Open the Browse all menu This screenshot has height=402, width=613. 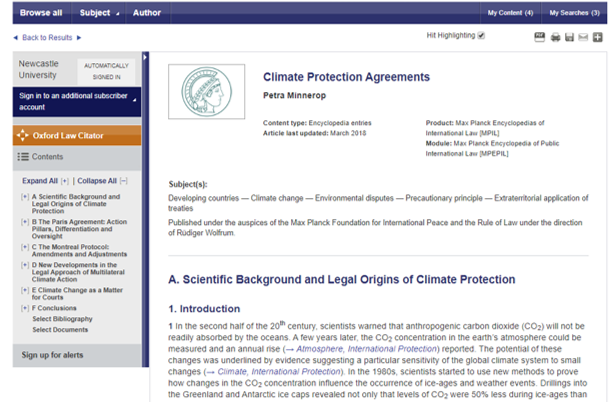coord(40,13)
